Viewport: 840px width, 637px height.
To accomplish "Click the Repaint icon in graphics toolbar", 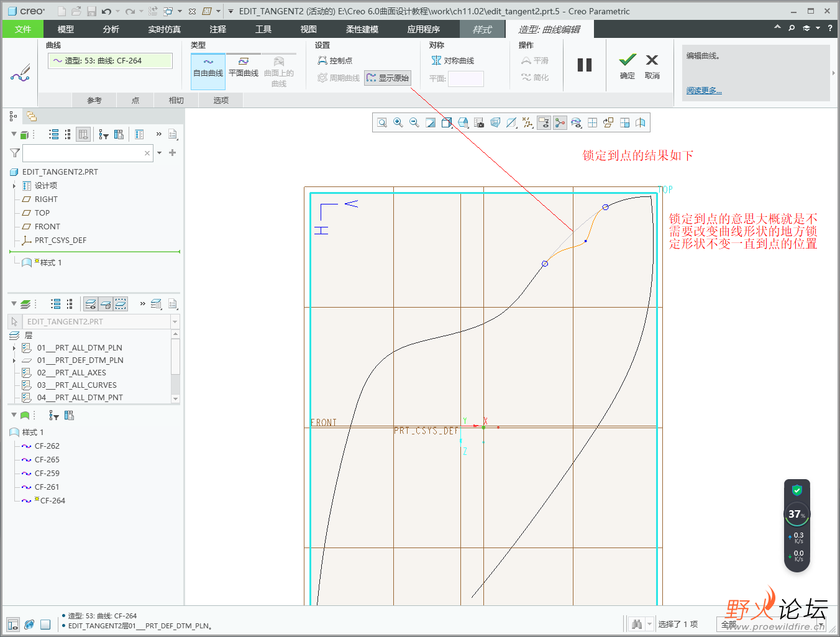I will 431,122.
